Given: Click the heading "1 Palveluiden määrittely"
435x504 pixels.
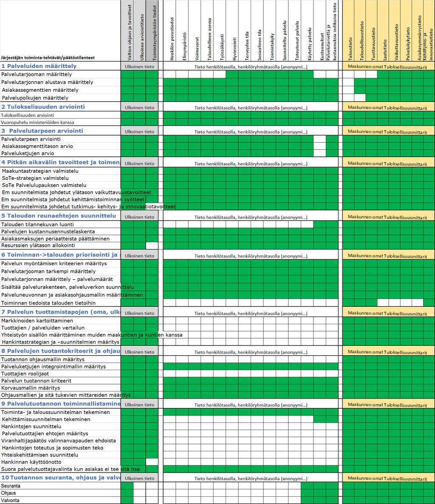Looking at the screenshot, I should click(39, 66).
